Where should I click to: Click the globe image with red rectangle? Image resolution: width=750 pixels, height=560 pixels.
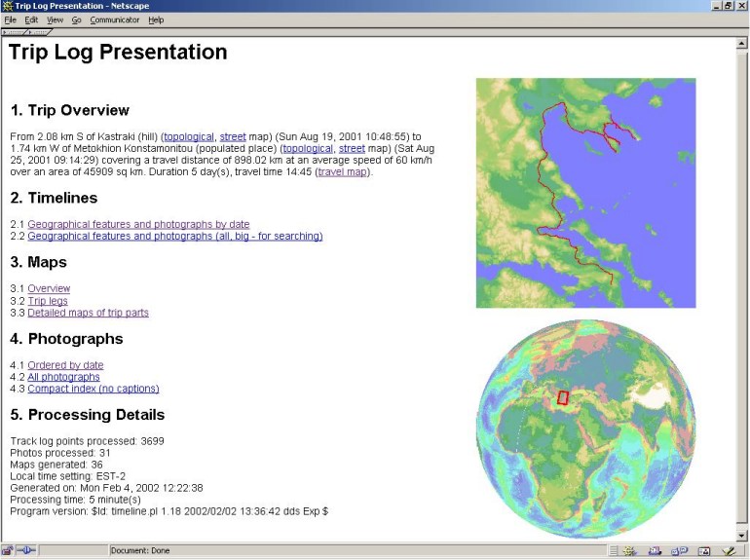tap(586, 429)
